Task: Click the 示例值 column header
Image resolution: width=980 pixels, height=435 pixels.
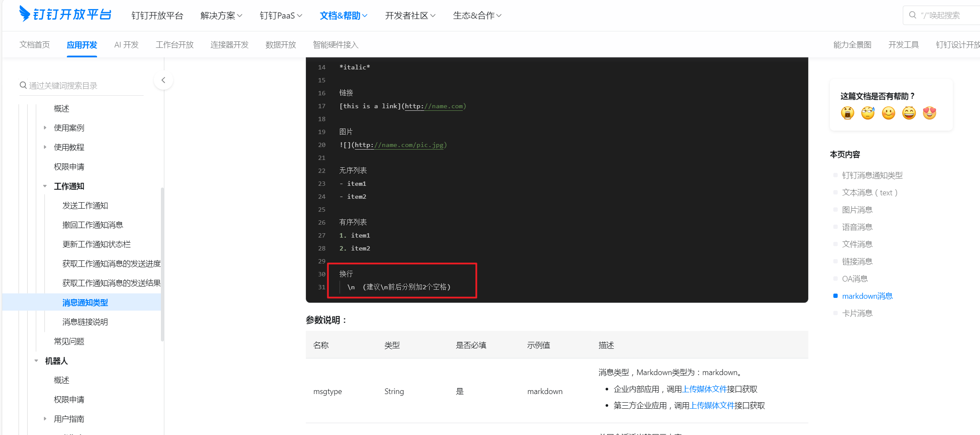Action: pyautogui.click(x=538, y=345)
